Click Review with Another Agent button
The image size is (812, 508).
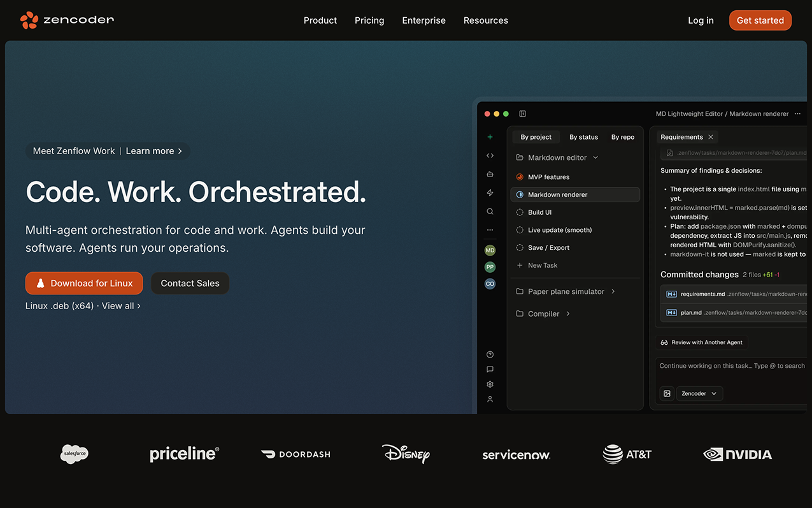(701, 342)
